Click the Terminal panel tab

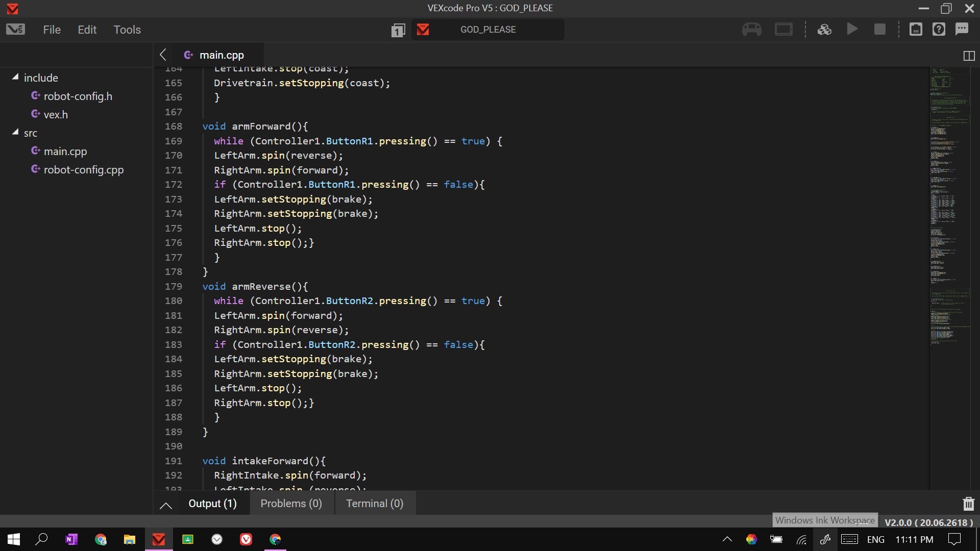point(374,503)
